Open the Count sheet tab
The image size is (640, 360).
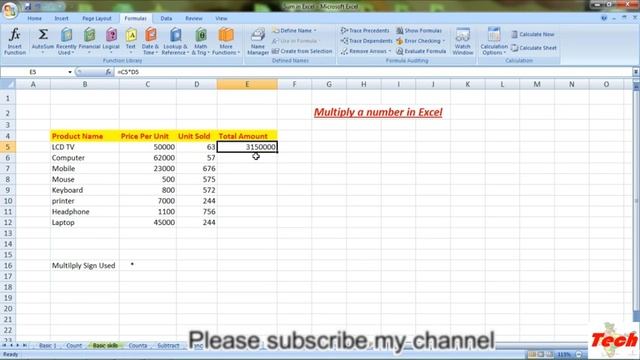click(74, 346)
